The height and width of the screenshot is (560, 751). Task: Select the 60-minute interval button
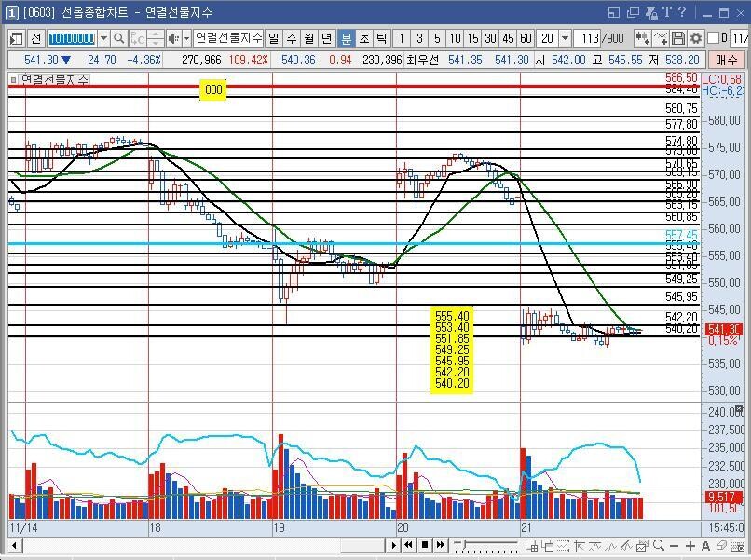[526, 38]
